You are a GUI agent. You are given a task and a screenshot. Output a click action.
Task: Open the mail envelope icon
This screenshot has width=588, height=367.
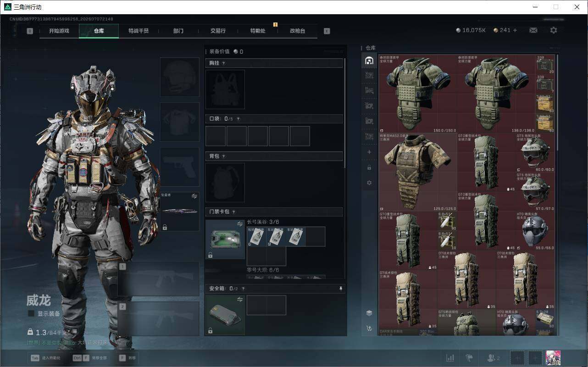click(x=533, y=30)
